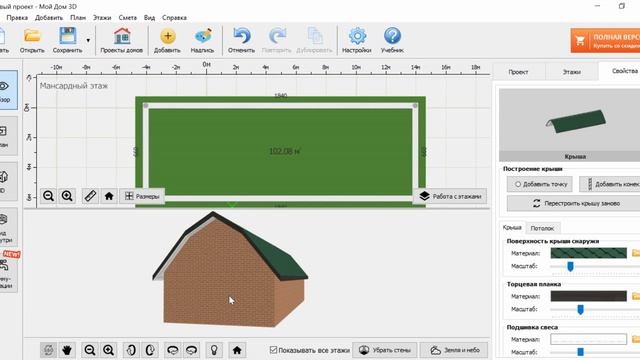Browse folder for roof surface material
This screenshot has width=640, height=360.
(x=636, y=253)
